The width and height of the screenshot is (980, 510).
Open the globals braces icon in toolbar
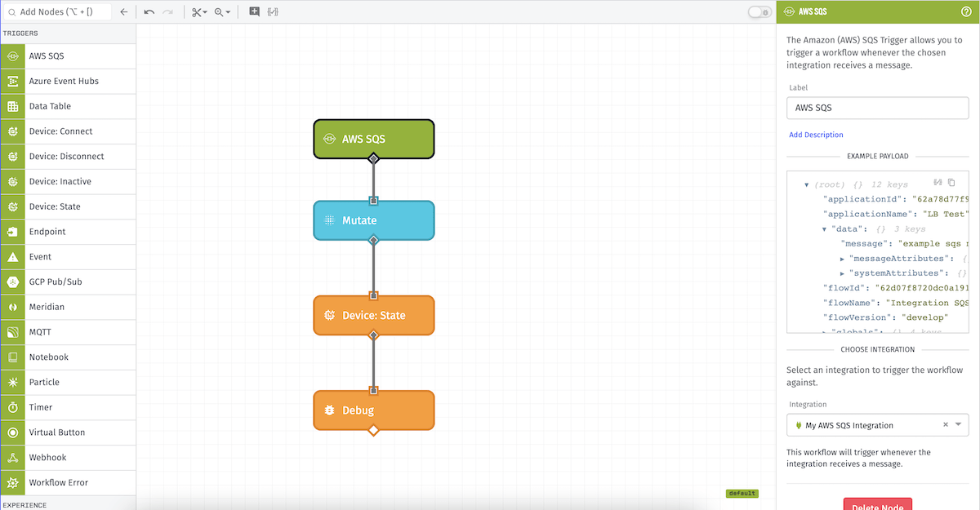pyautogui.click(x=273, y=12)
